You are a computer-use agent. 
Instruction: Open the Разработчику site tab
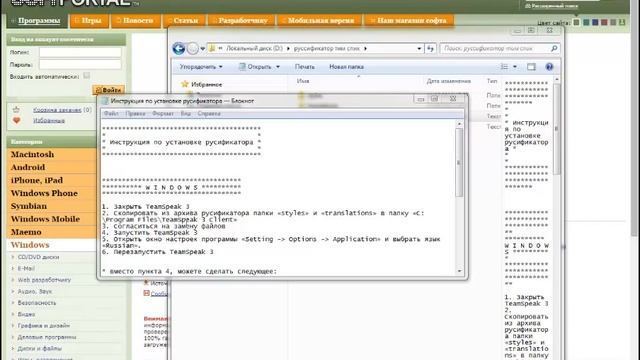coord(242,20)
